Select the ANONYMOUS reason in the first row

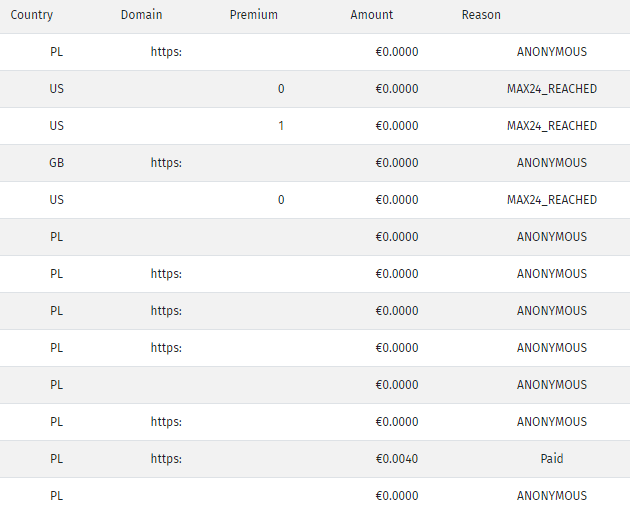[x=552, y=52]
